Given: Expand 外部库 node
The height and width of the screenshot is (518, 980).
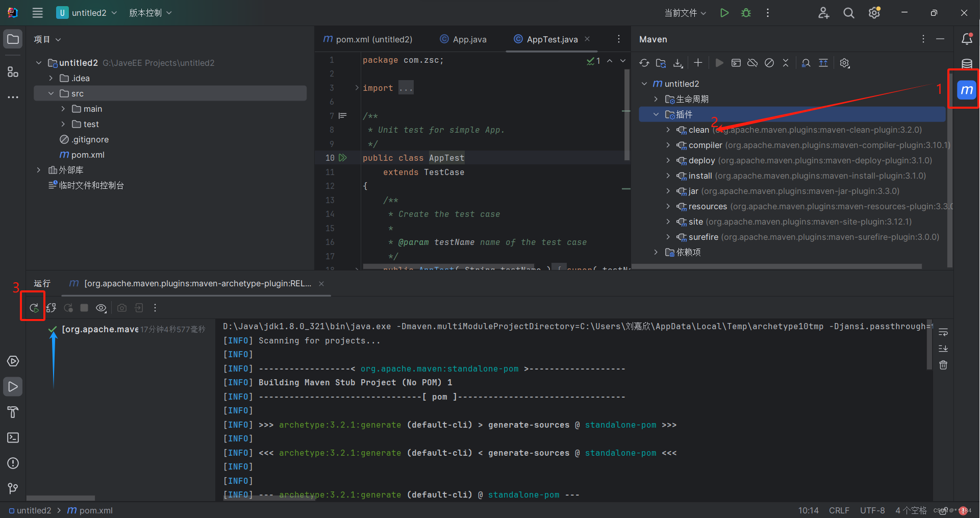Looking at the screenshot, I should coord(38,170).
